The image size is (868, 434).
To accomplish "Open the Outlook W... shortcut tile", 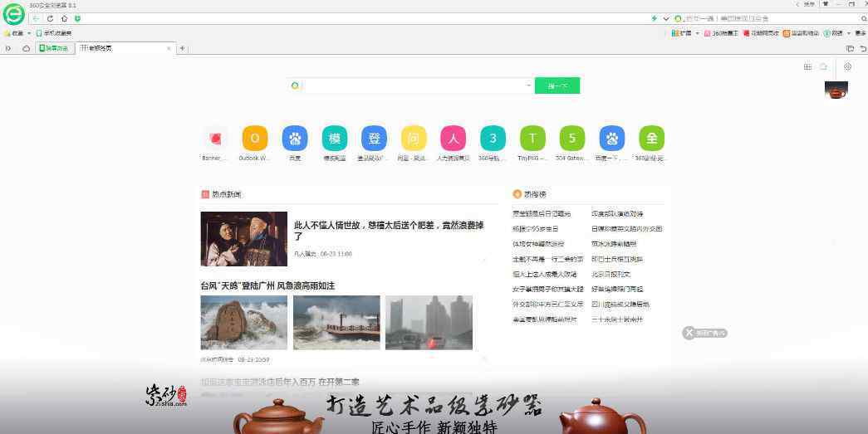I will point(255,139).
